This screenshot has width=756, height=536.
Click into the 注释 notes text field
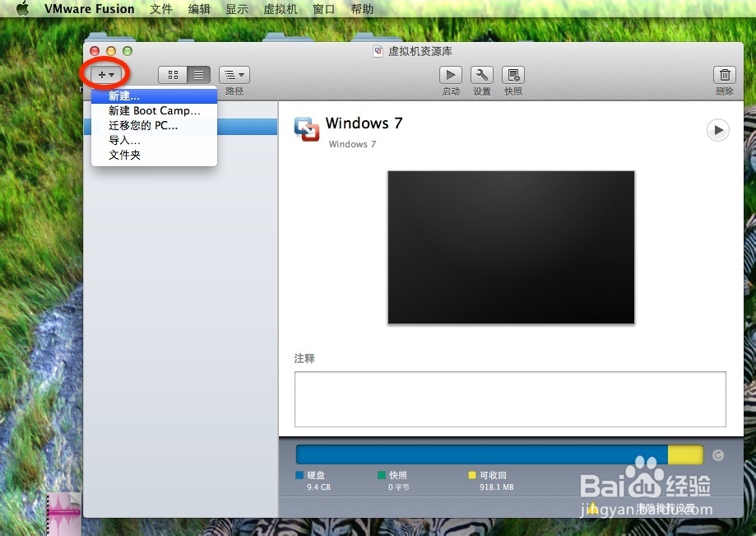510,399
